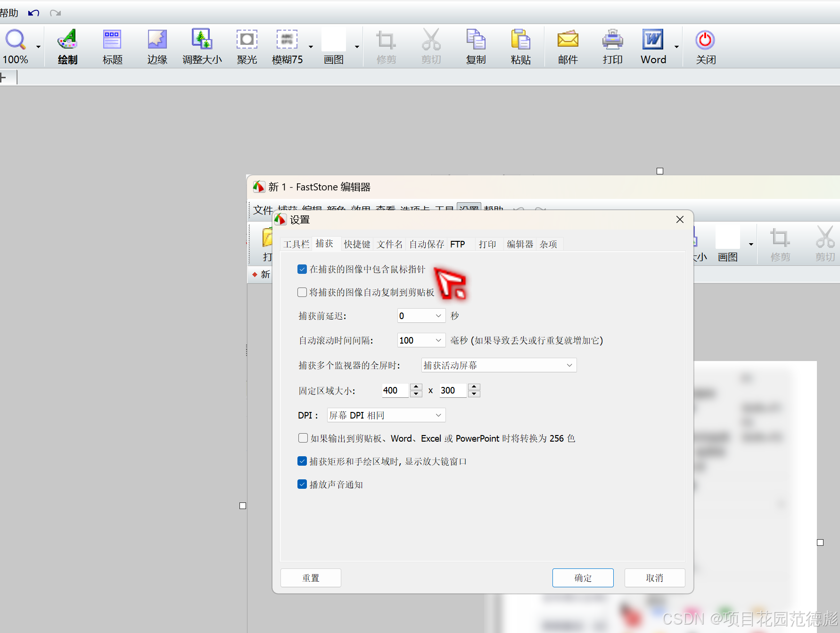This screenshot has width=840, height=633.
Task: Click the undo arrow icon
Action: click(x=33, y=13)
